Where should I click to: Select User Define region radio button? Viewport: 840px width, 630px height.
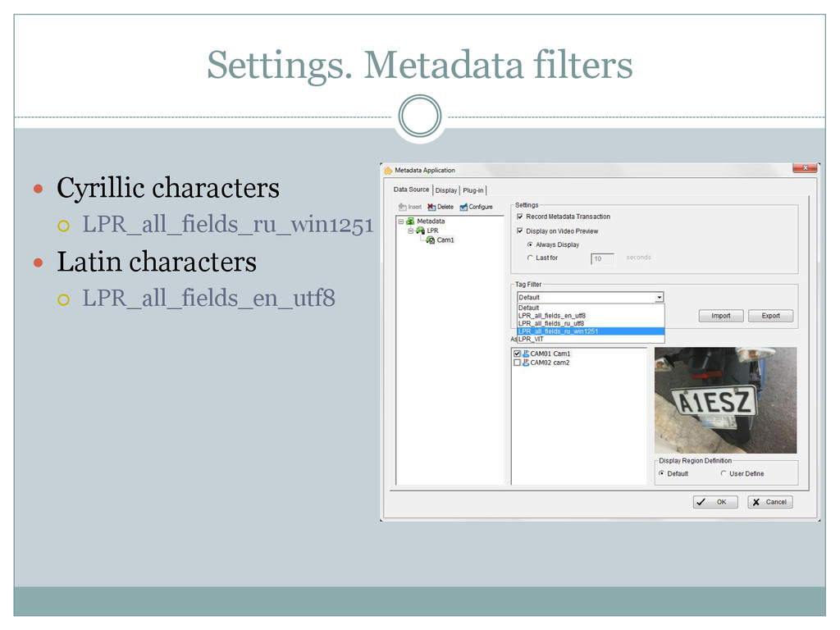[724, 473]
